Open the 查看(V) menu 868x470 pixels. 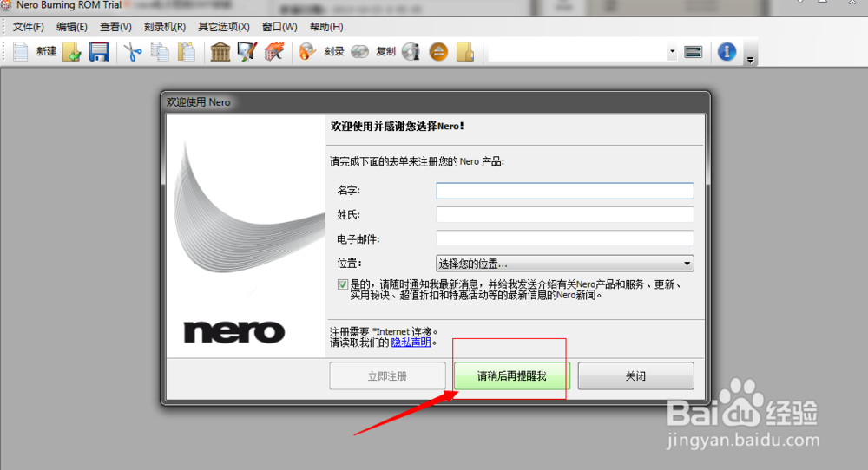[x=115, y=27]
